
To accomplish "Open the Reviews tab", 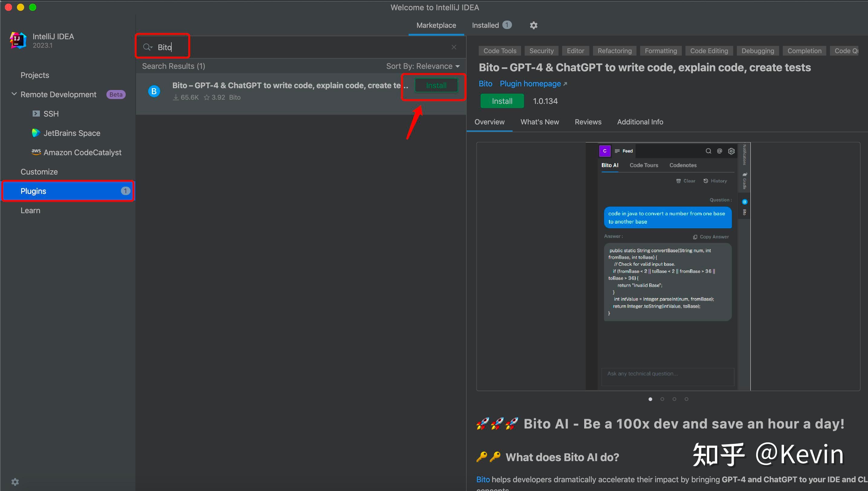I will (588, 122).
